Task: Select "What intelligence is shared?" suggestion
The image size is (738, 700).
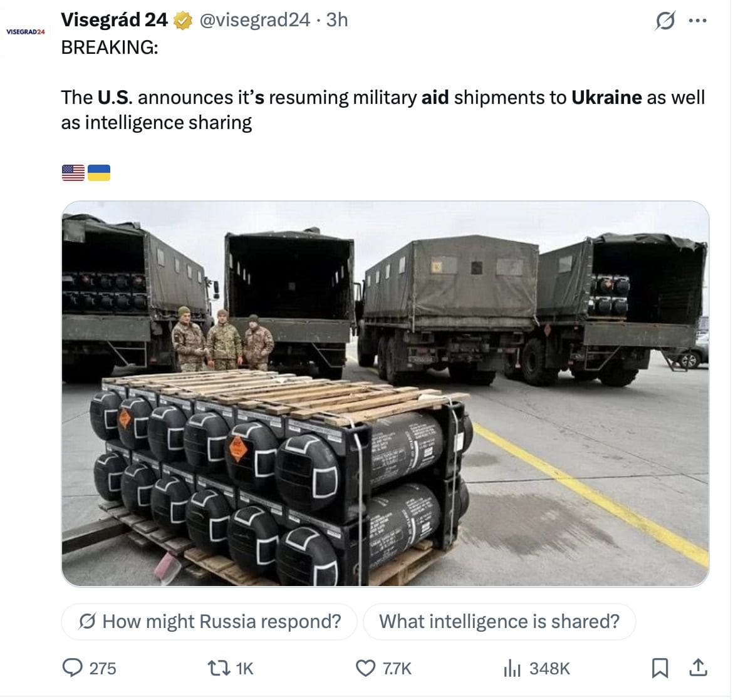Action: pyautogui.click(x=499, y=622)
